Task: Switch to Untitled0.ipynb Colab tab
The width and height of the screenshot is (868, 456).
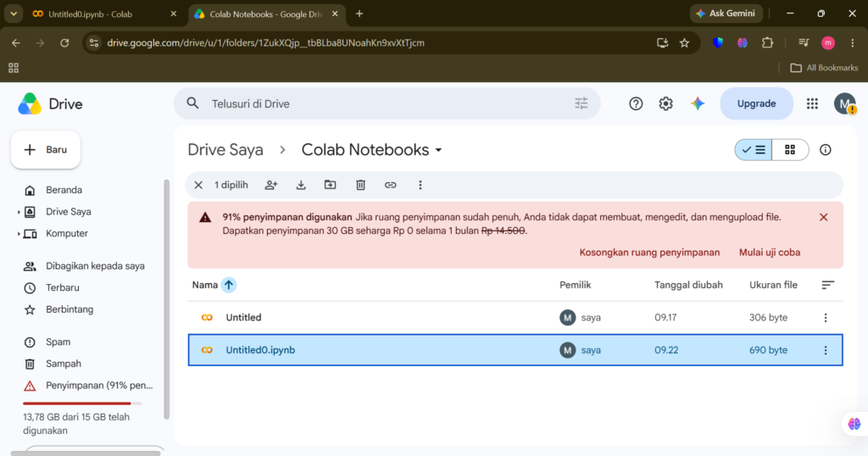Action: point(105,14)
